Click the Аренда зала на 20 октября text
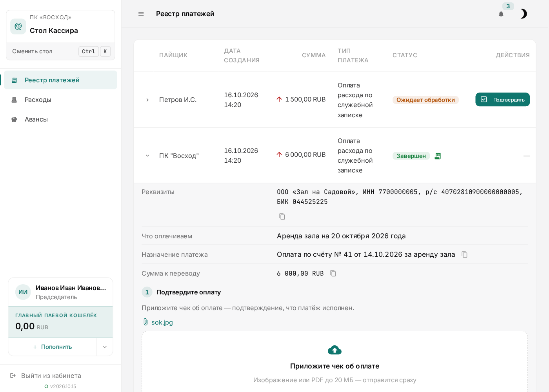 (x=341, y=236)
